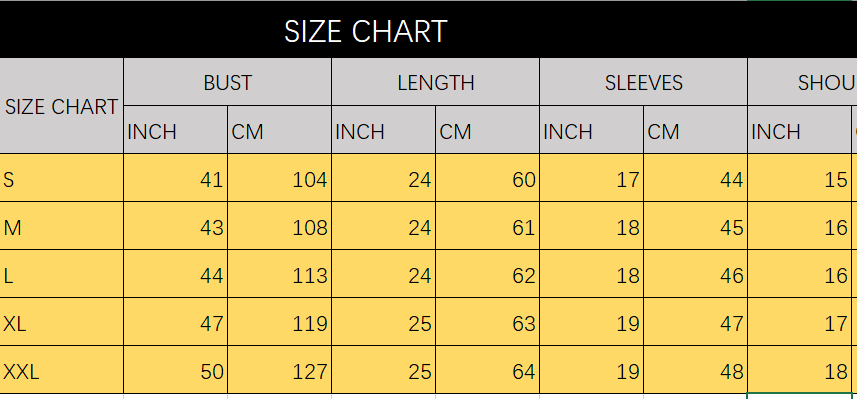Click the length CM value 60
The image size is (857, 399).
click(488, 178)
